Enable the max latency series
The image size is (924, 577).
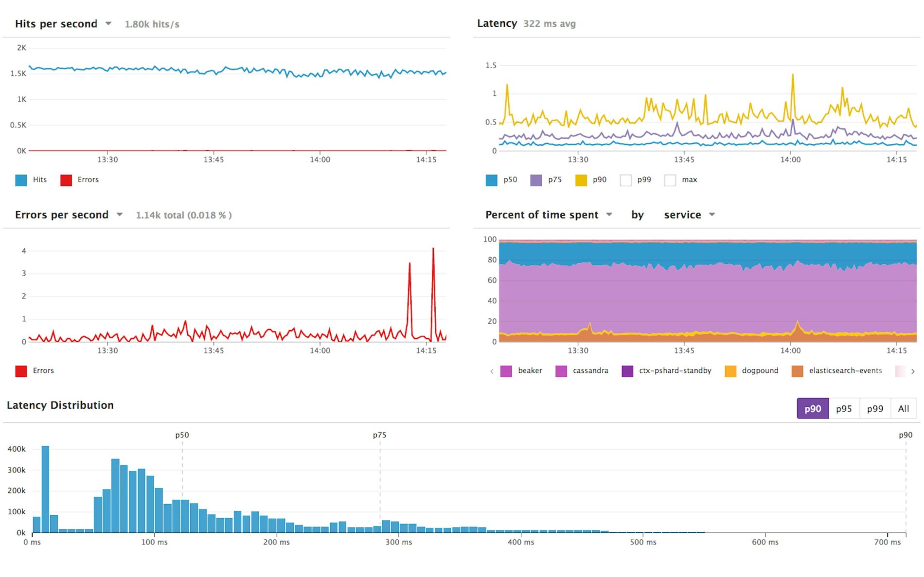point(671,179)
